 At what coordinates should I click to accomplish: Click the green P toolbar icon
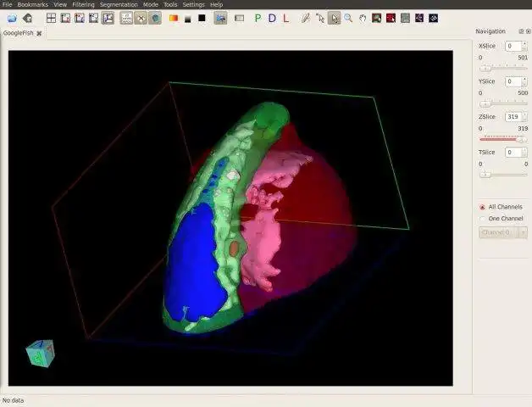click(x=258, y=18)
